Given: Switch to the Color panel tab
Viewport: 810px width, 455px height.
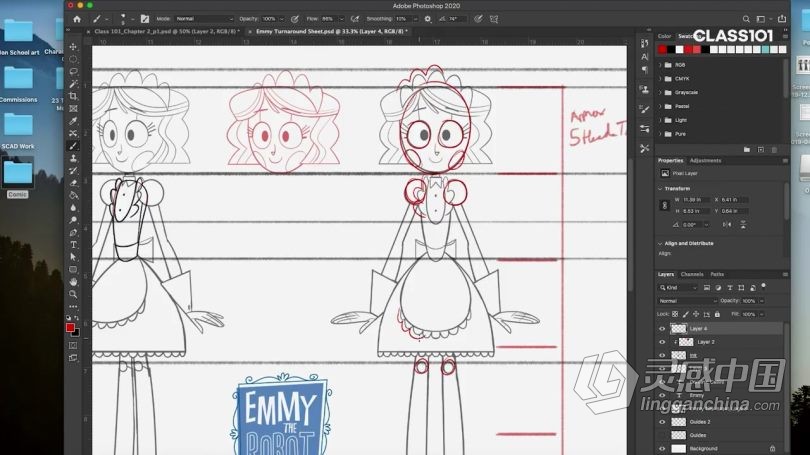Looking at the screenshot, I should [x=664, y=36].
